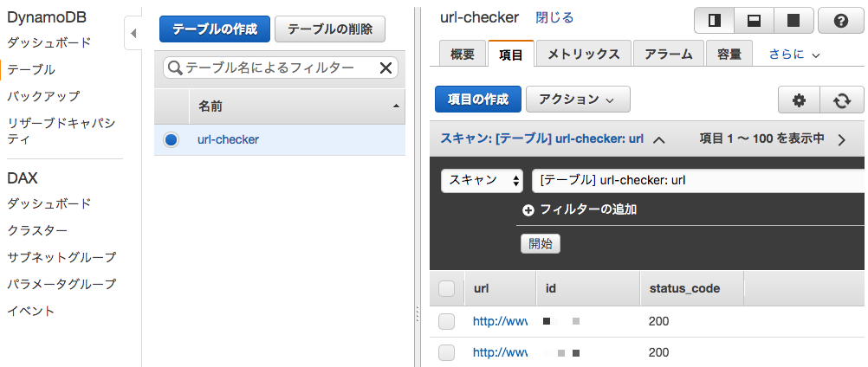Clear the table name filter with X
Screen dimensions: 868x367
(x=385, y=68)
